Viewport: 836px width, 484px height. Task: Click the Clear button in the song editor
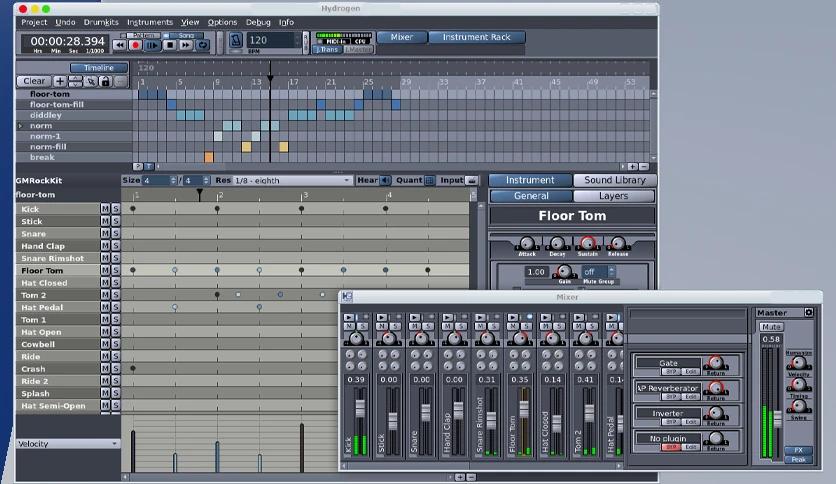click(33, 81)
